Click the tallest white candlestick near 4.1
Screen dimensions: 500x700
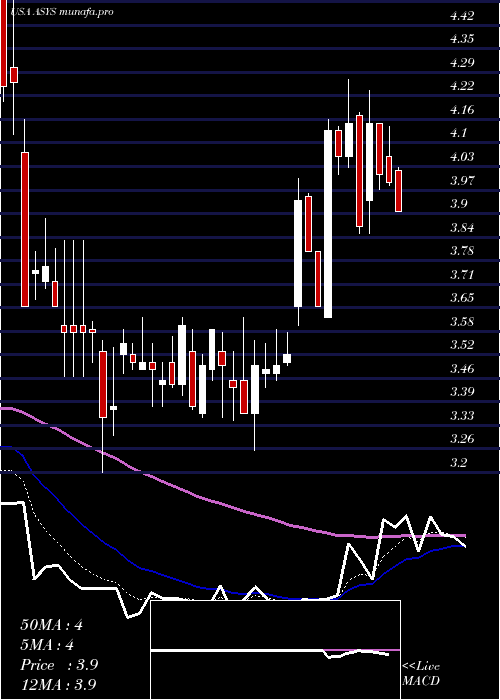(x=328, y=224)
